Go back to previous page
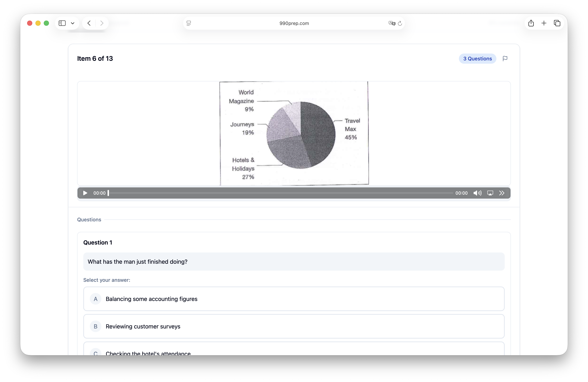 [x=89, y=23]
